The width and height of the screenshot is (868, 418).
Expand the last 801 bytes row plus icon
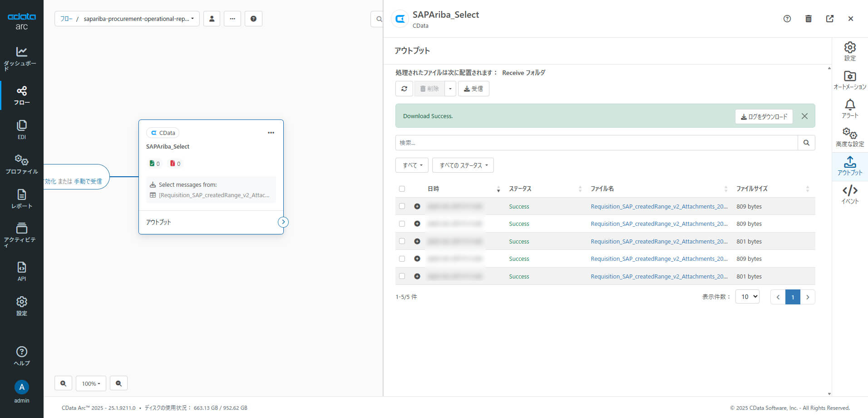pyautogui.click(x=417, y=276)
